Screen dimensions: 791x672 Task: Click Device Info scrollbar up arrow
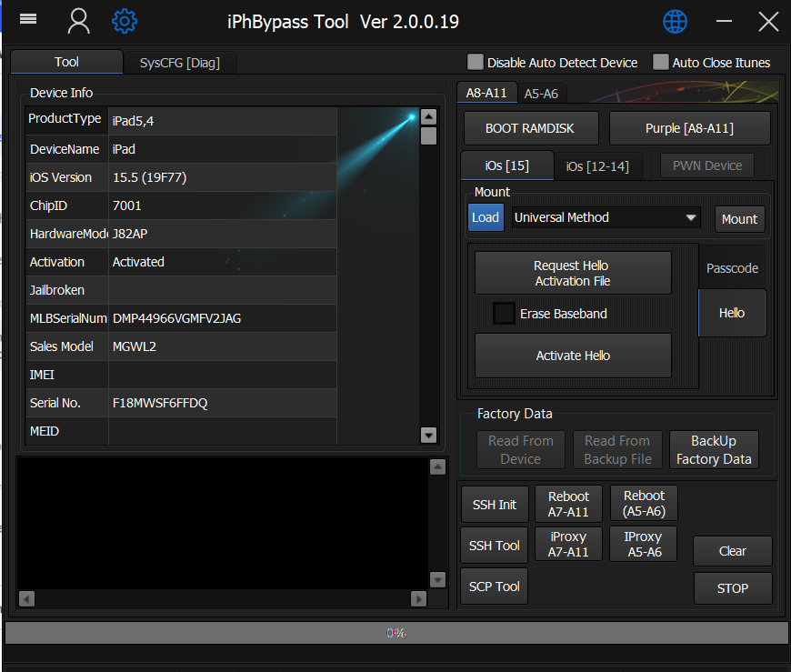[428, 117]
